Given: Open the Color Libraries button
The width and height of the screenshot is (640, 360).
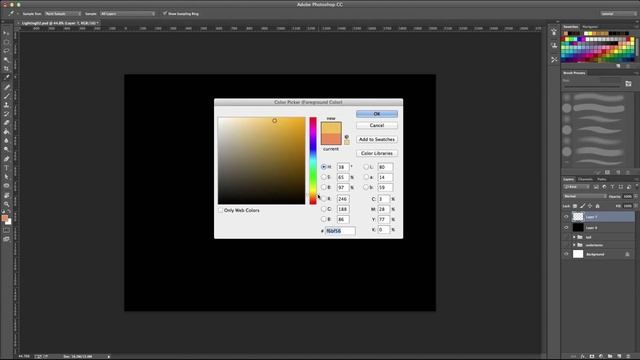Looking at the screenshot, I should (x=377, y=153).
